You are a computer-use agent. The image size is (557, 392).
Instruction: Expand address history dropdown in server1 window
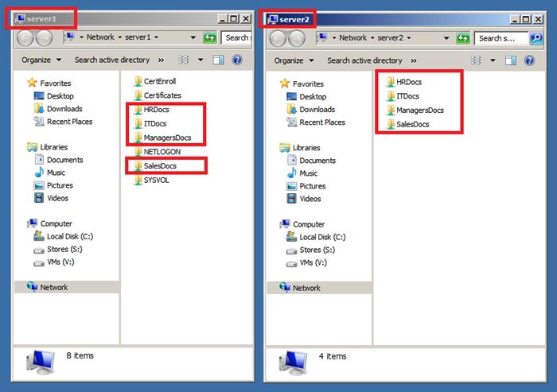coord(193,37)
